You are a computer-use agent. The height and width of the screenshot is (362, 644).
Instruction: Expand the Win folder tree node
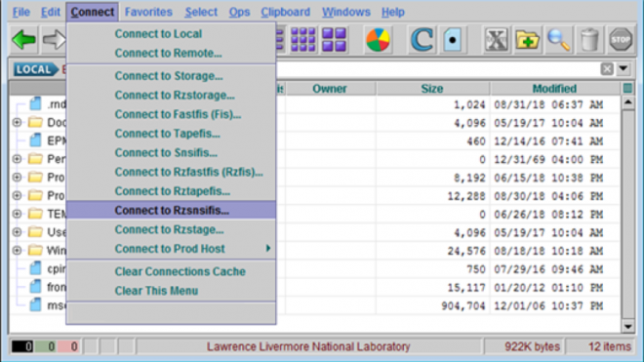(17, 250)
